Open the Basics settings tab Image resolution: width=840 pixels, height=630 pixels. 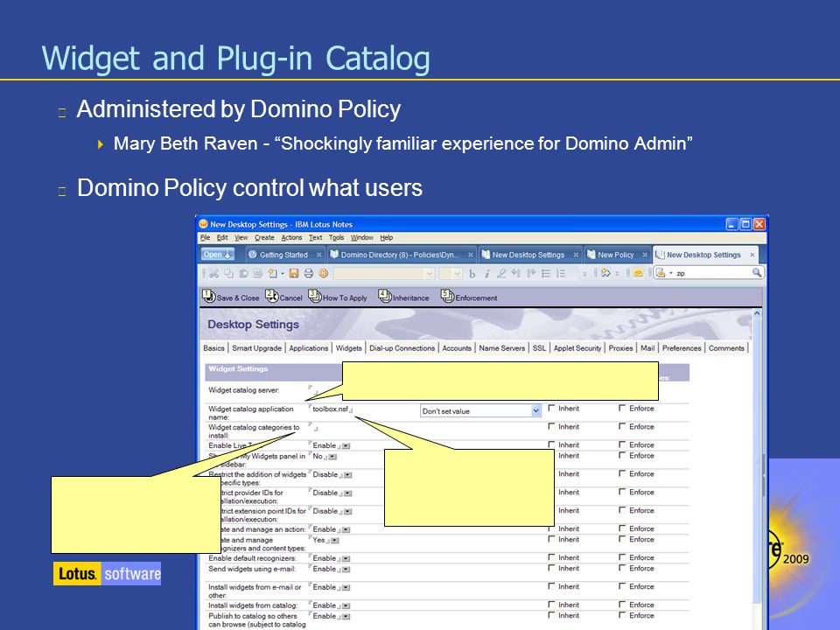click(213, 348)
